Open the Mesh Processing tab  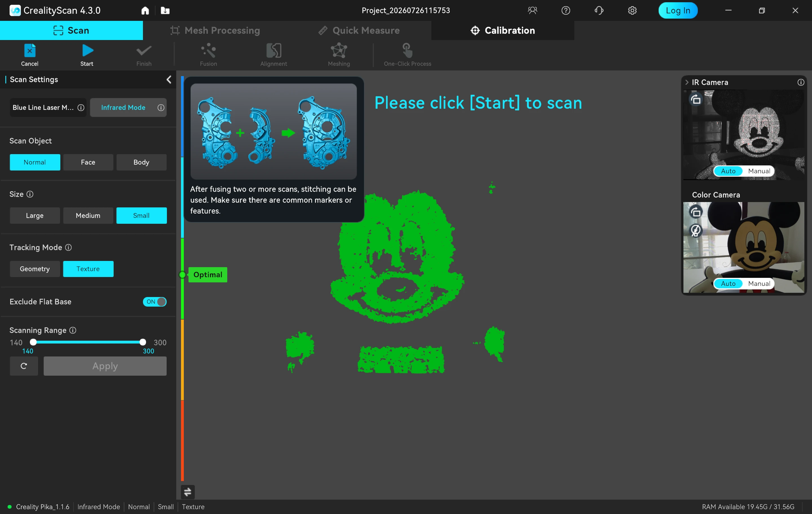point(215,30)
